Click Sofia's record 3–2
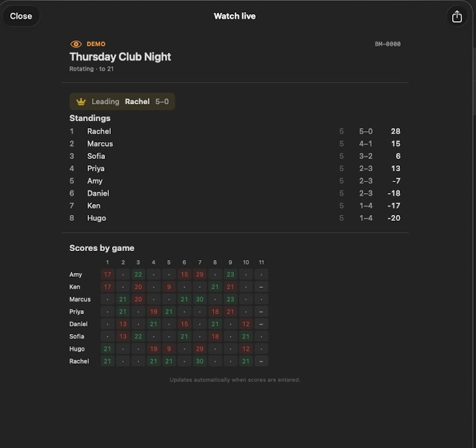Screen dimensions: 476x448 click(366, 156)
